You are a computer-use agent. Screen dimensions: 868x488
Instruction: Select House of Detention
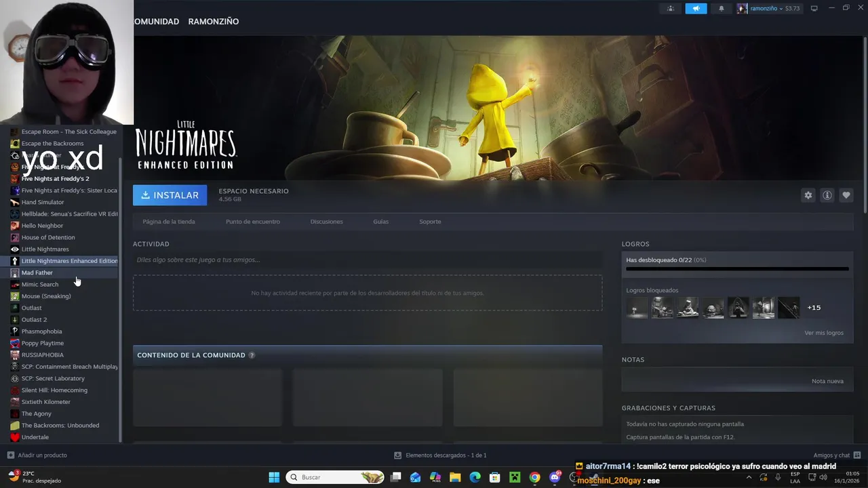click(x=64, y=237)
